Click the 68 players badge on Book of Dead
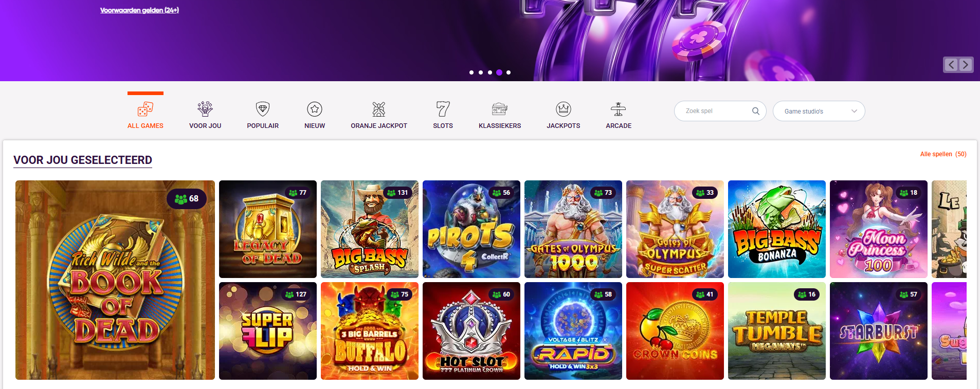Screen dimensions: 980x389 (187, 199)
